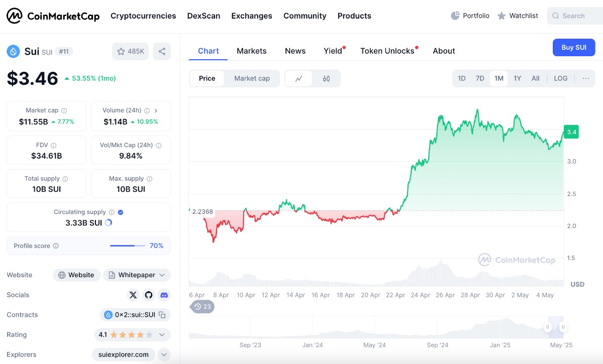Click the Profile score info icon

coord(56,246)
